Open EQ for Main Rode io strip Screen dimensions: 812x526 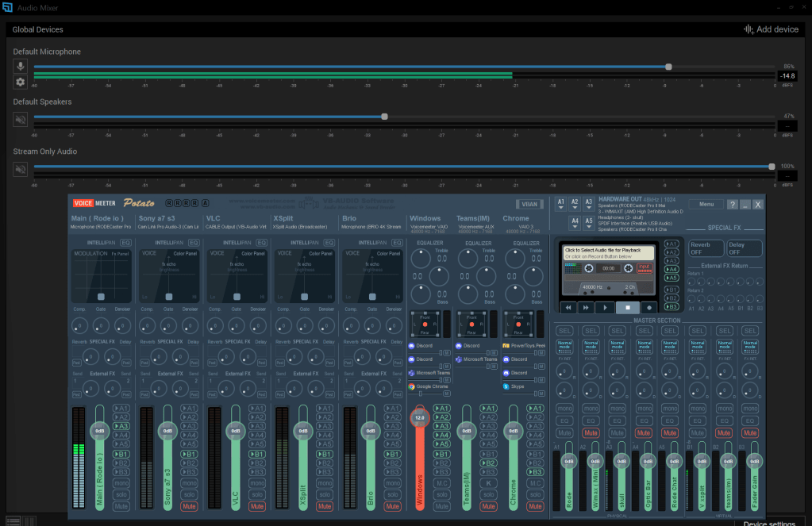(126, 242)
